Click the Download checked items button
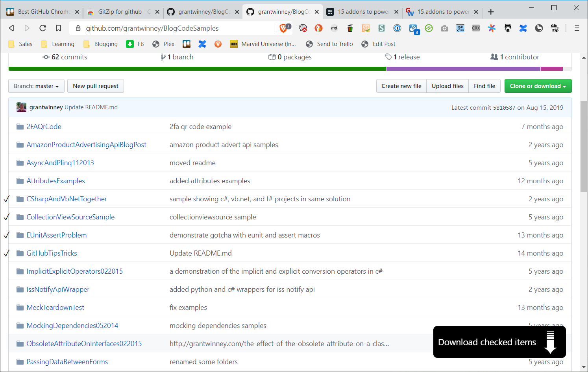The height and width of the screenshot is (372, 588). click(x=499, y=342)
